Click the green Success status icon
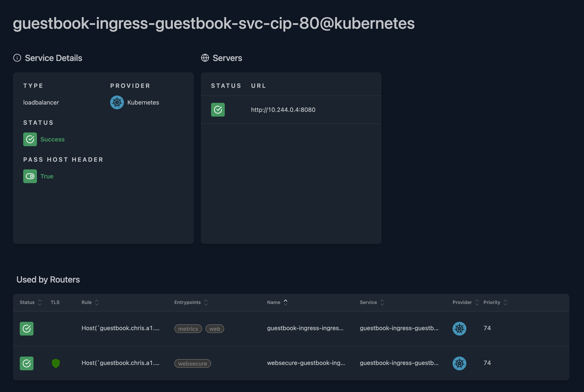 point(30,139)
